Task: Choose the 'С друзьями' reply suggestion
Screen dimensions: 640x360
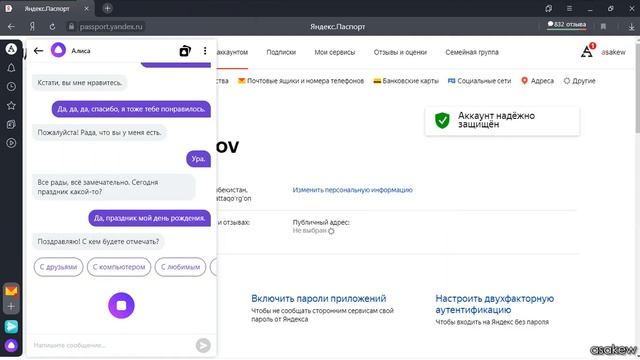Action: [58, 267]
